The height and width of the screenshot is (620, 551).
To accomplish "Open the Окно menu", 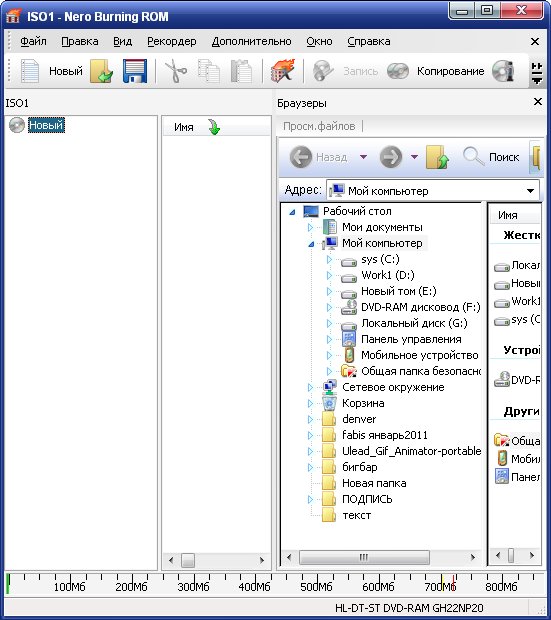I will pos(319,41).
